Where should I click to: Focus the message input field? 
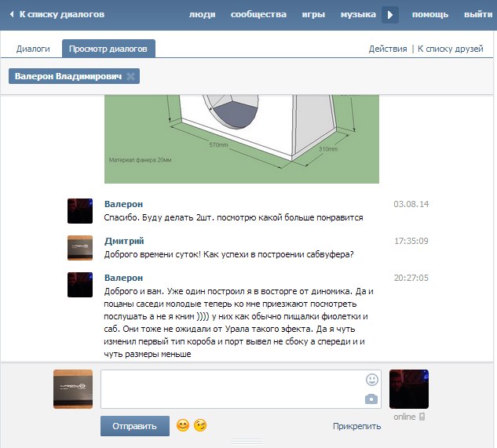[x=241, y=389]
